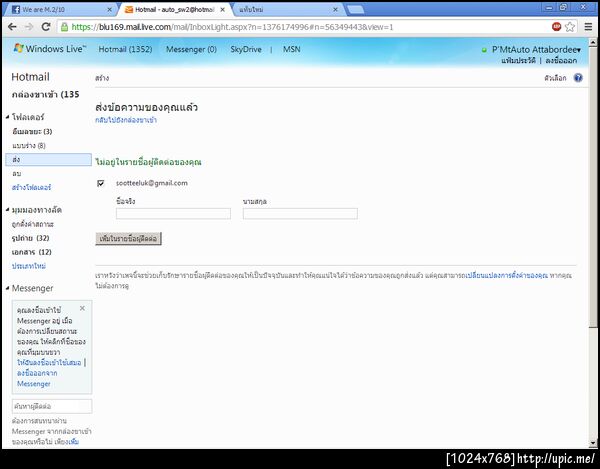The image size is (600, 469).
Task: Click สร้างโฟลเดอร์ new folder link
Action: coord(31,187)
